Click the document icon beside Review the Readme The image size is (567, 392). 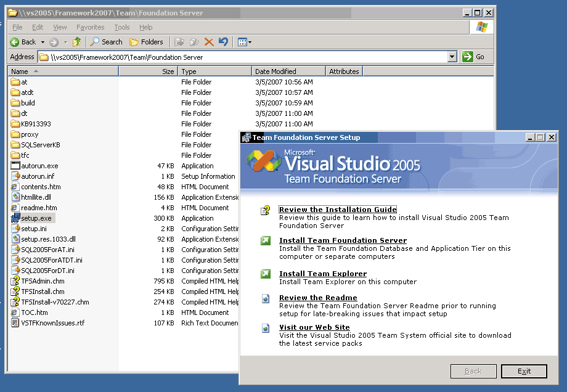click(x=266, y=299)
